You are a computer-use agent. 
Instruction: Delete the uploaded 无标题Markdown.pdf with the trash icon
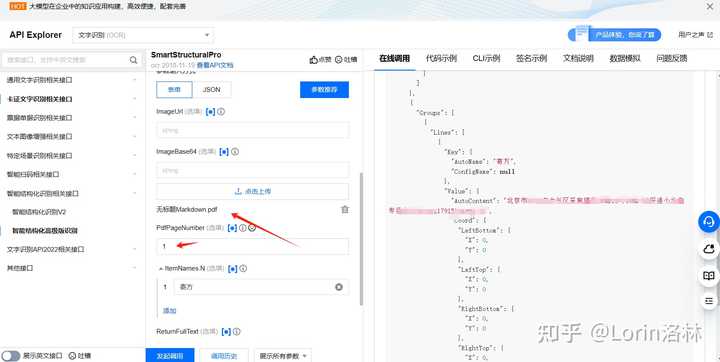point(345,209)
